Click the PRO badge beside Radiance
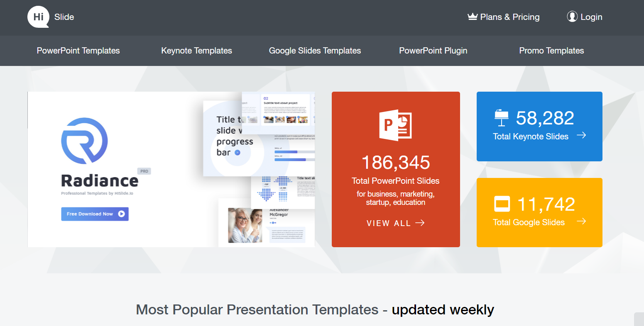The width and height of the screenshot is (644, 326). 144,171
